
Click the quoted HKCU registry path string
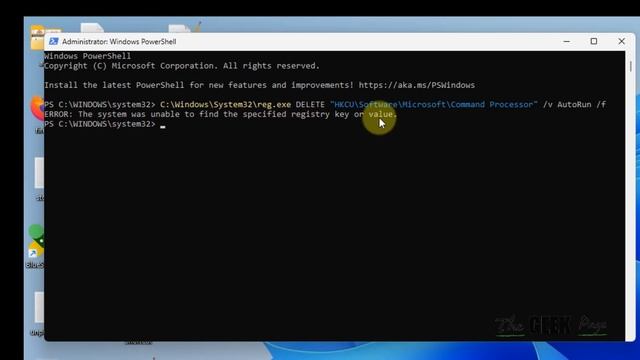[434, 104]
